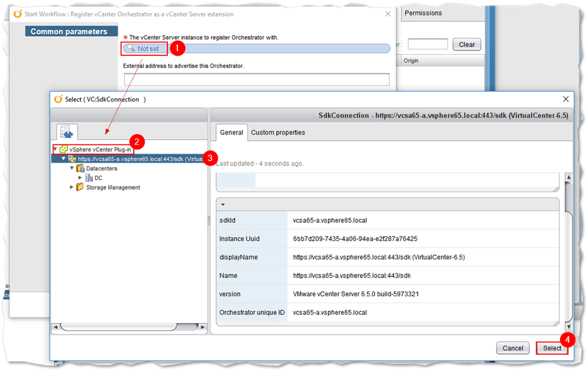This screenshot has width=588, height=371.
Task: Click the version value VMware vCenter Server 6.5.0
Action: point(356,294)
